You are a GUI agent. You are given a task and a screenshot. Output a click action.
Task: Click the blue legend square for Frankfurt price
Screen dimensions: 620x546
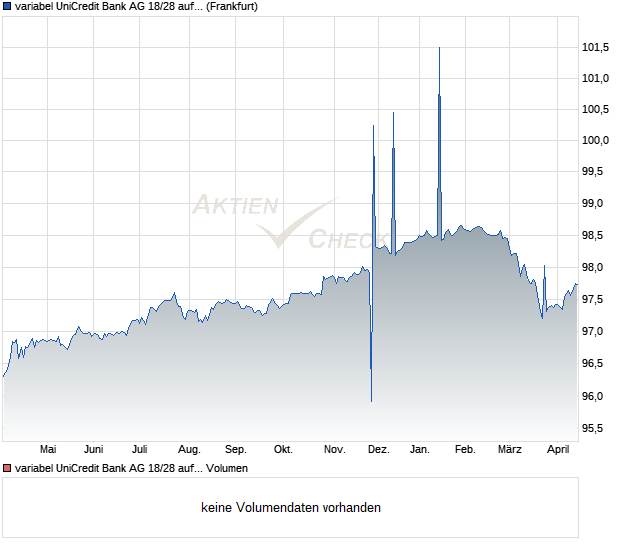coord(7,6)
